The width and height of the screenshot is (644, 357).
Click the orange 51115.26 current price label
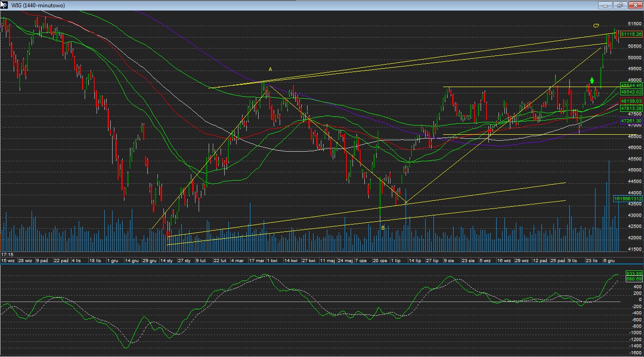(631, 34)
